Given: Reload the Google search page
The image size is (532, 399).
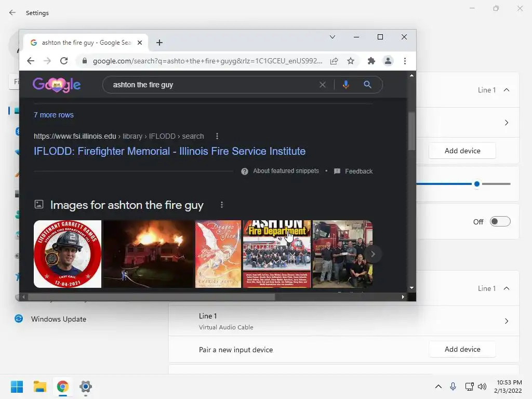Looking at the screenshot, I should (x=64, y=61).
